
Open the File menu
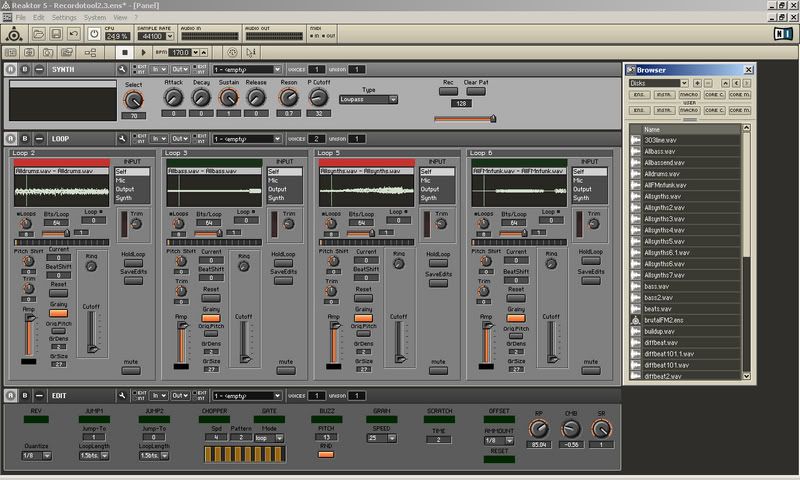20,17
